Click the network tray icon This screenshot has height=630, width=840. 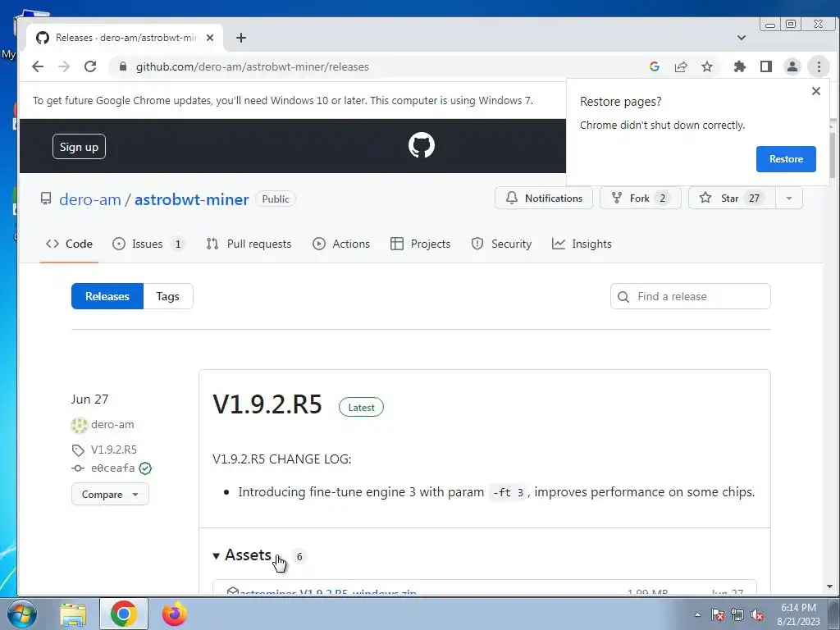pos(737,614)
